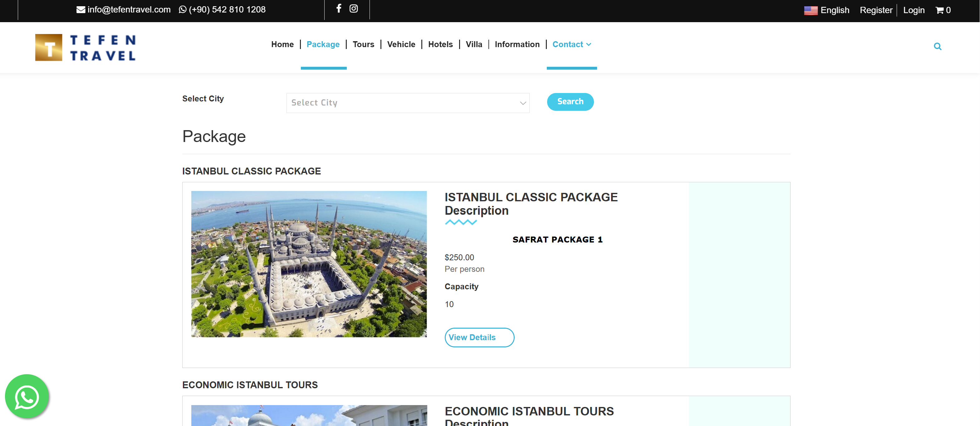980x426 pixels.
Task: Click the envelope email icon
Action: click(81, 10)
